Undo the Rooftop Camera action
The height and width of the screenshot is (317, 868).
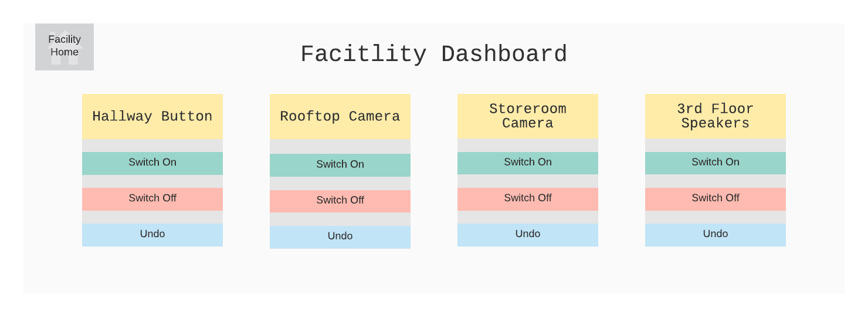pos(340,237)
